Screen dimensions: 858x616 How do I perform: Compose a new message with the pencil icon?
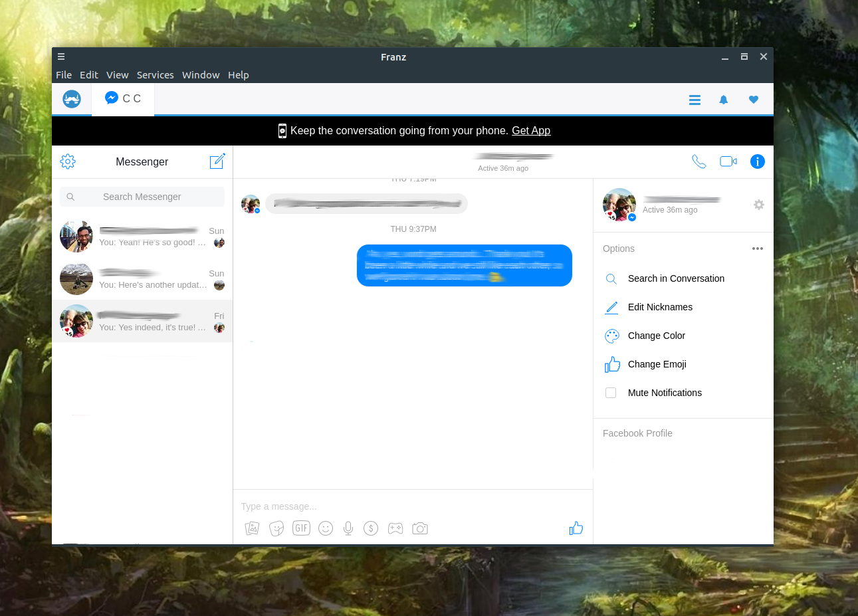pos(217,161)
